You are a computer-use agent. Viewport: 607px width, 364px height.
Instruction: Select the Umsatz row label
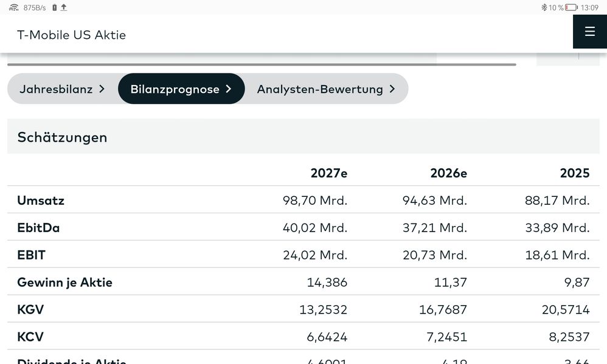pyautogui.click(x=41, y=201)
